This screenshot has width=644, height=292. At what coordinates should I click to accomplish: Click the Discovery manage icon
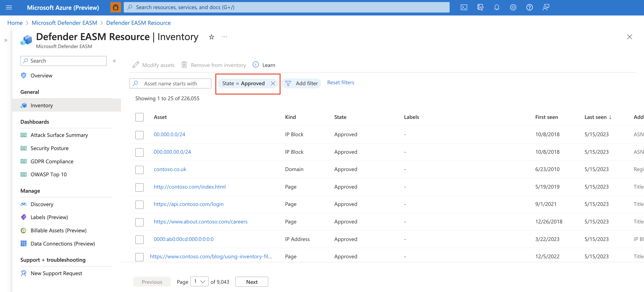pyautogui.click(x=23, y=204)
